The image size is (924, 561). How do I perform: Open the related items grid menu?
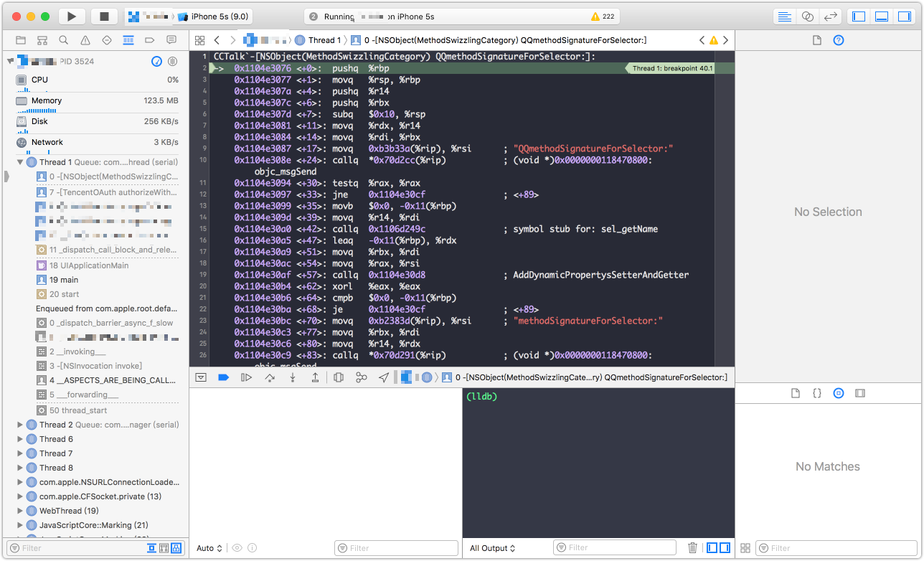pyautogui.click(x=199, y=40)
